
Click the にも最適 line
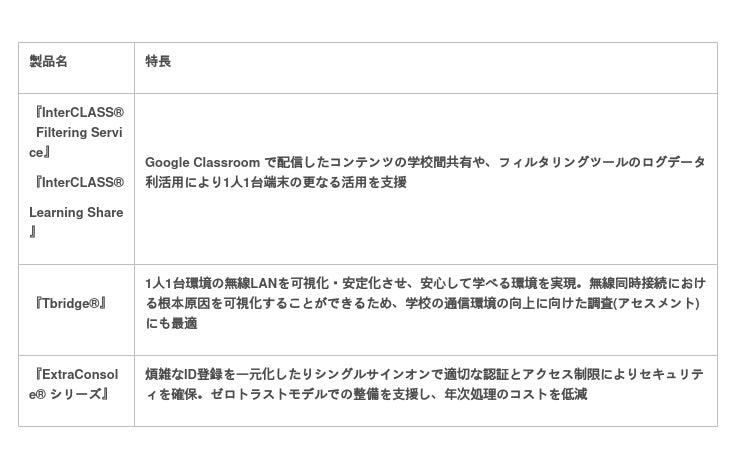(x=171, y=323)
